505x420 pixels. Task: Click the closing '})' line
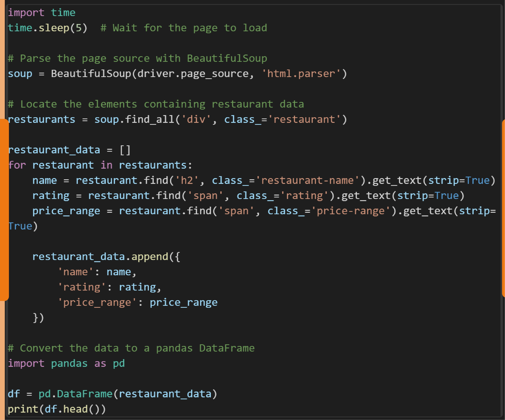(38, 318)
